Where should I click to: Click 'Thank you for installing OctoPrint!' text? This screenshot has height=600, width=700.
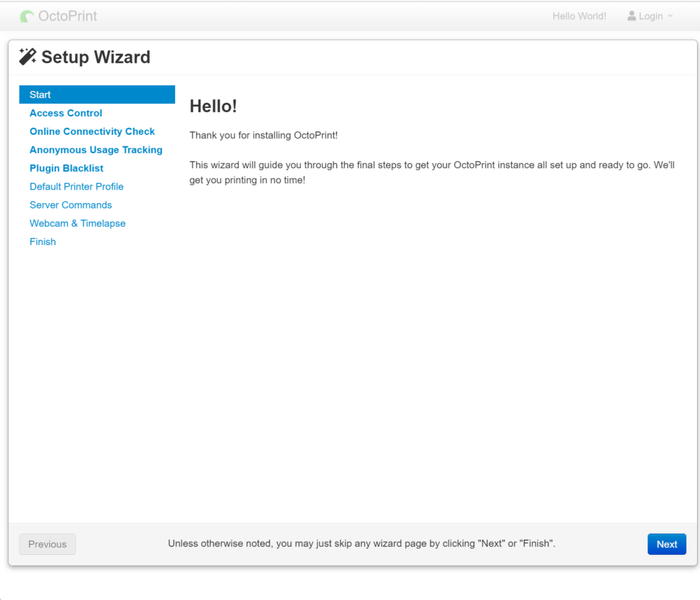[263, 135]
